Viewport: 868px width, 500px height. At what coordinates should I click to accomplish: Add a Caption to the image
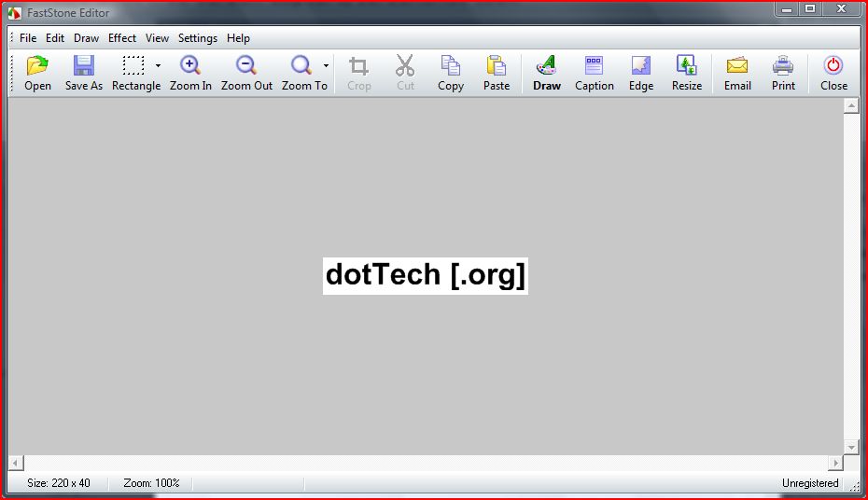594,66
